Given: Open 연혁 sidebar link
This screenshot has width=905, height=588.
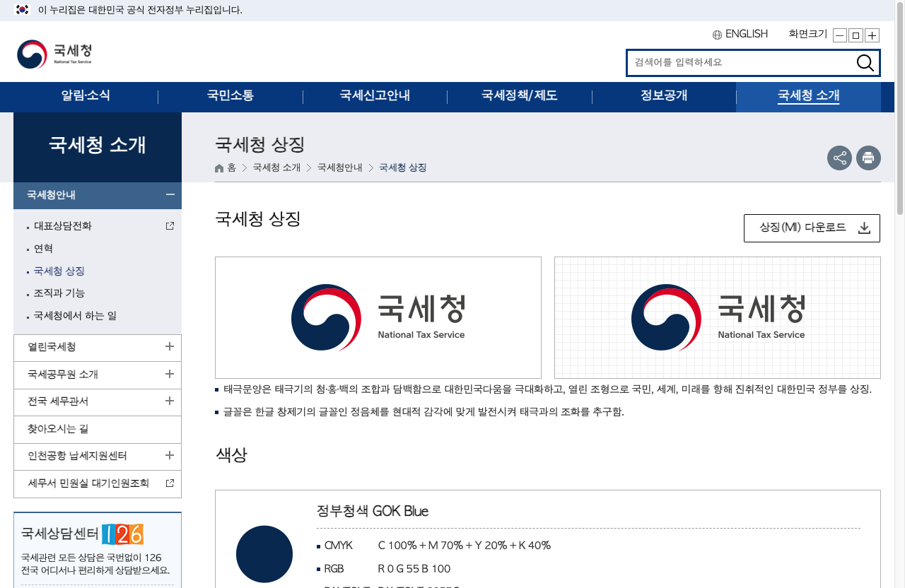Looking at the screenshot, I should 43,249.
